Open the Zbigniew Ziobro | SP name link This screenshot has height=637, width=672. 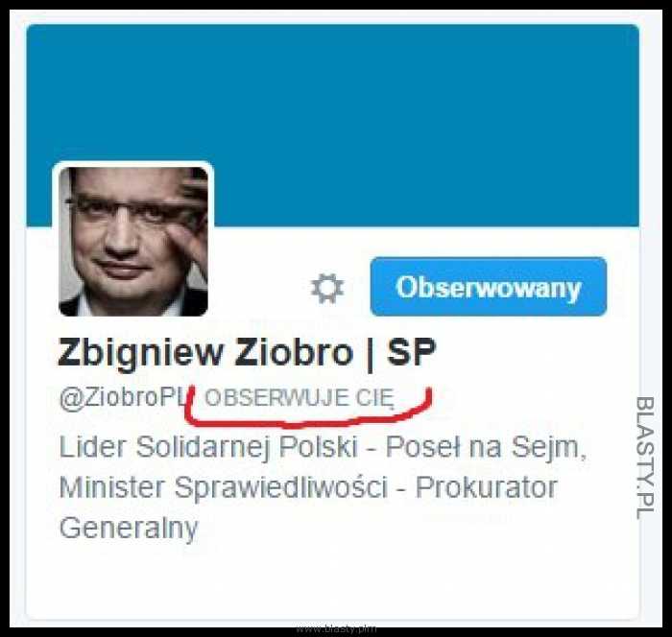point(247,353)
